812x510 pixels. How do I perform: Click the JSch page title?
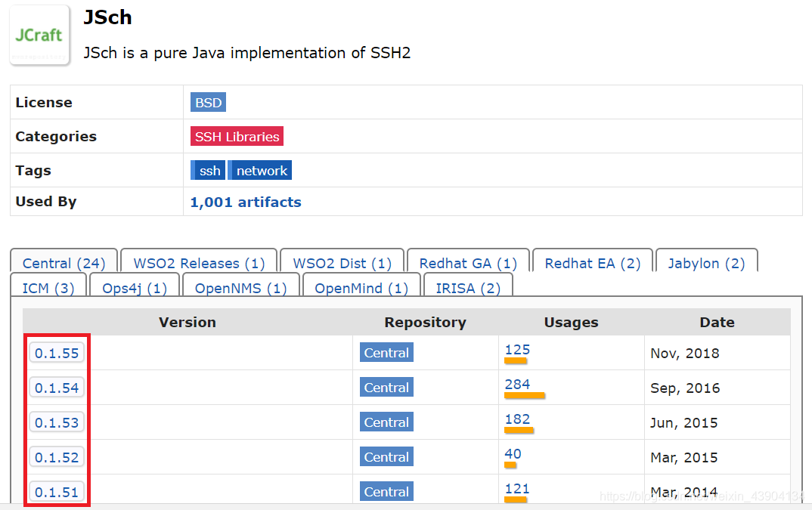tap(107, 17)
